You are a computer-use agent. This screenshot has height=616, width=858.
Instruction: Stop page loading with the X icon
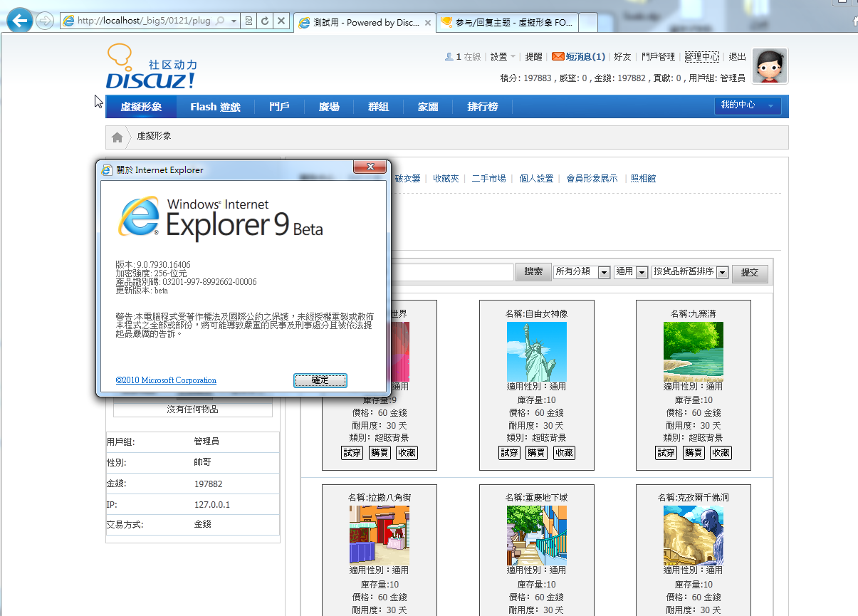[281, 21]
